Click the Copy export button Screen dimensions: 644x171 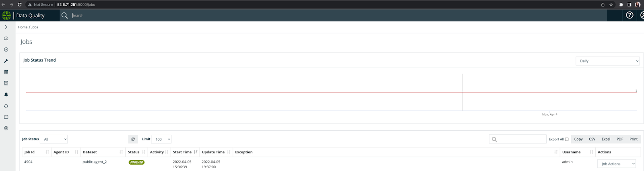click(x=578, y=139)
